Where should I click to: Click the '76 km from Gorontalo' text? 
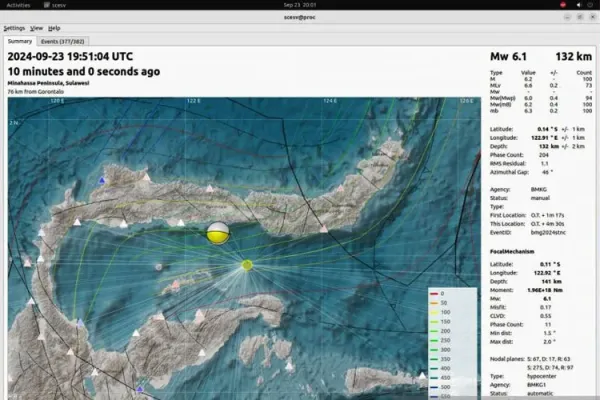(36, 92)
